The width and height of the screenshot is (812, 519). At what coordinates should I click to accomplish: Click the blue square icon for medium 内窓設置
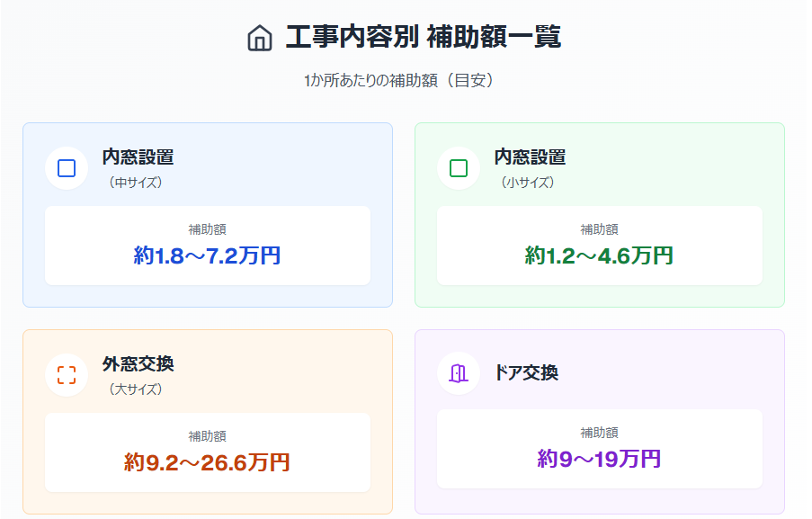click(x=67, y=168)
